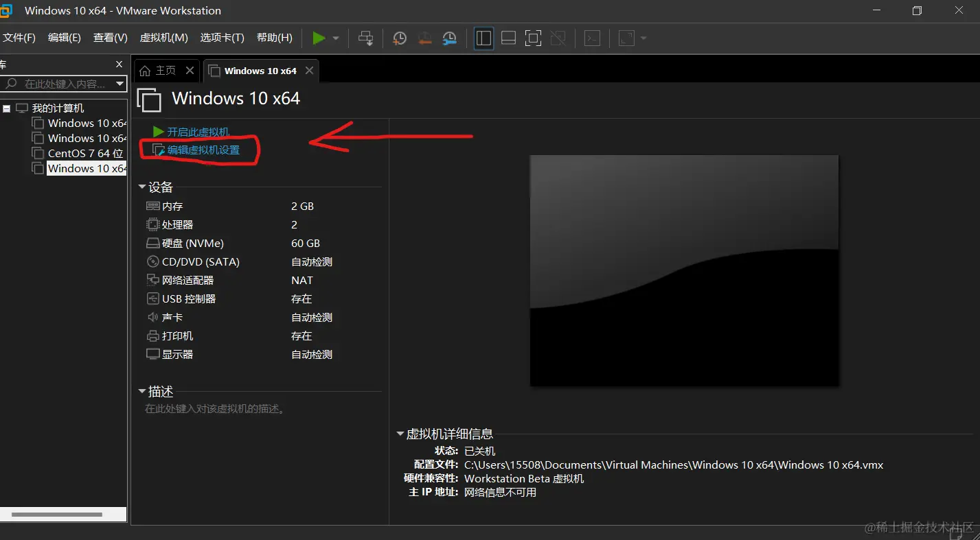This screenshot has width=980, height=540.
Task: Click the 已关机 status text
Action: coord(479,451)
